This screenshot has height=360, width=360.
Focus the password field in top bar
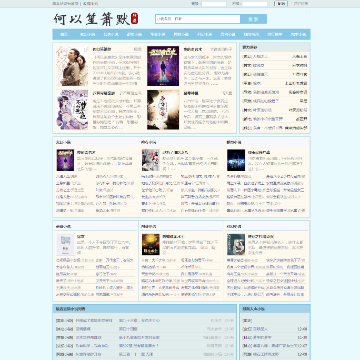(255, 4)
